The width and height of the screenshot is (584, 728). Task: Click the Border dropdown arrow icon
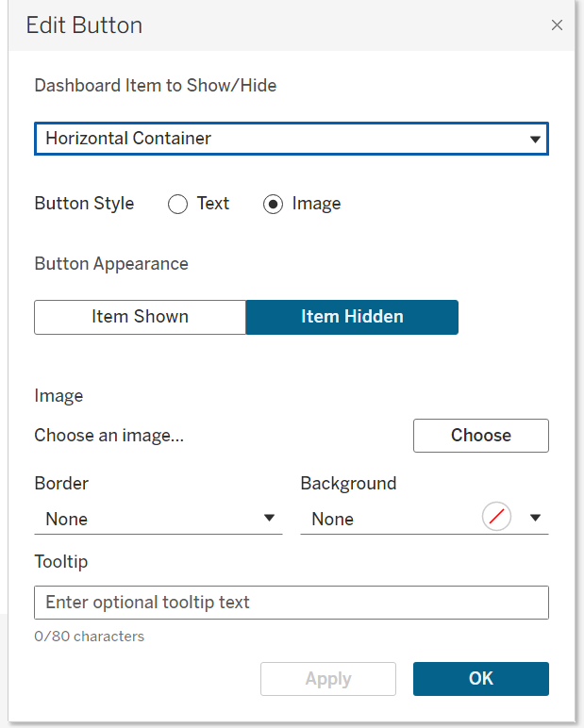pyautogui.click(x=269, y=518)
